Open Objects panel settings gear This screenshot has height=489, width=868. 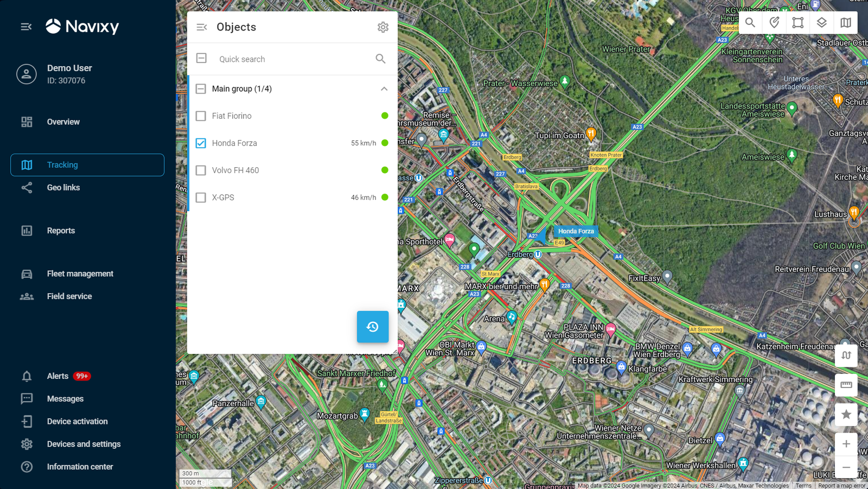click(x=383, y=27)
